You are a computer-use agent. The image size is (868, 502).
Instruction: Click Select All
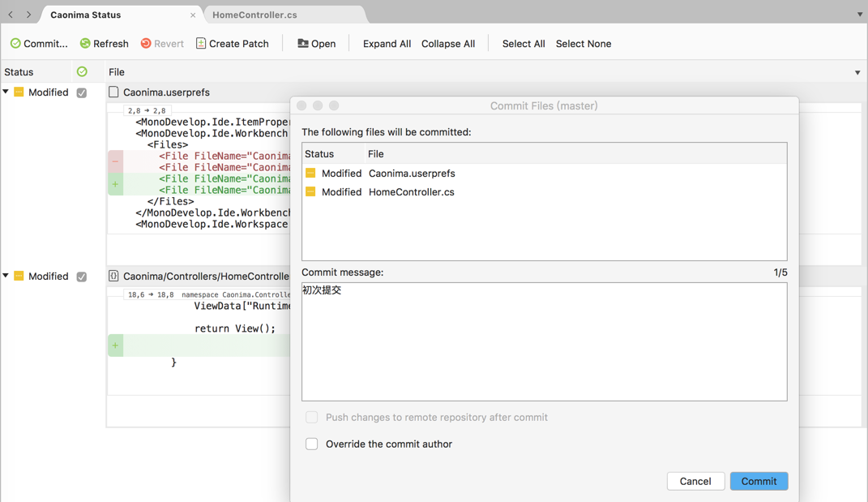coord(524,44)
